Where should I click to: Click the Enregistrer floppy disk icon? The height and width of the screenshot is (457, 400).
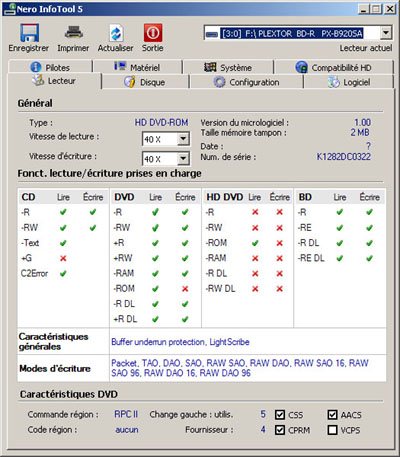(x=29, y=33)
